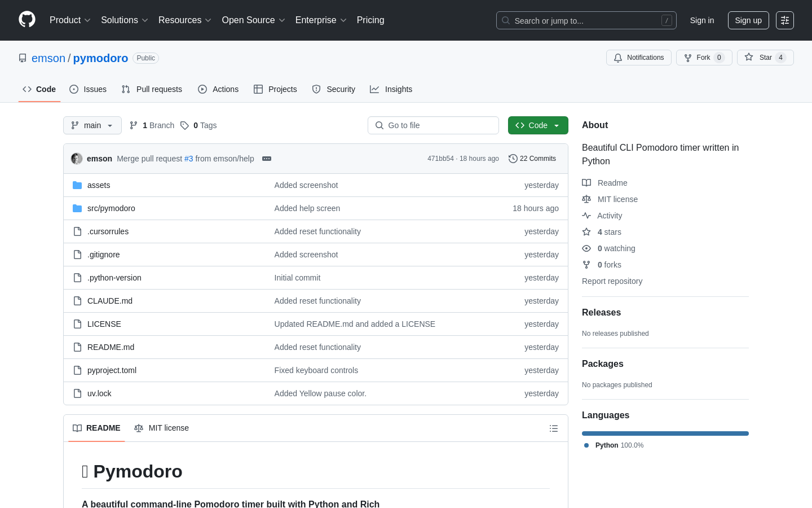The width and height of the screenshot is (812, 508).
Task: Expand the Resources menu
Action: pyautogui.click(x=185, y=20)
